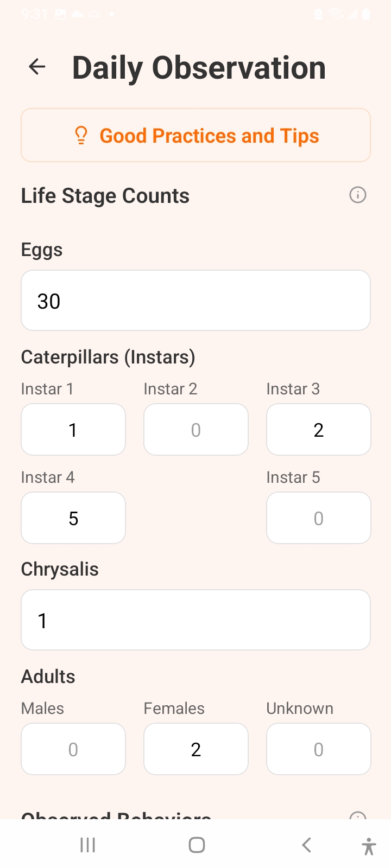Click the Instar 4 count field
391x868 pixels.
73,518
